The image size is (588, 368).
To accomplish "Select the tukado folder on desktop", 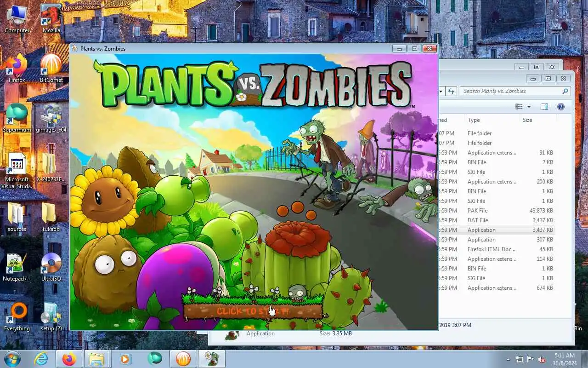I will point(51,218).
